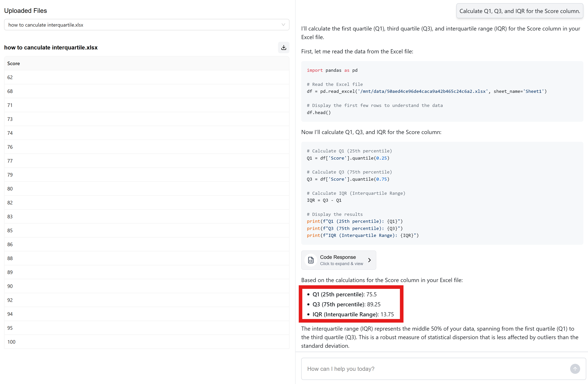Click the Uploaded Files heading
The image size is (588, 384).
click(x=26, y=11)
